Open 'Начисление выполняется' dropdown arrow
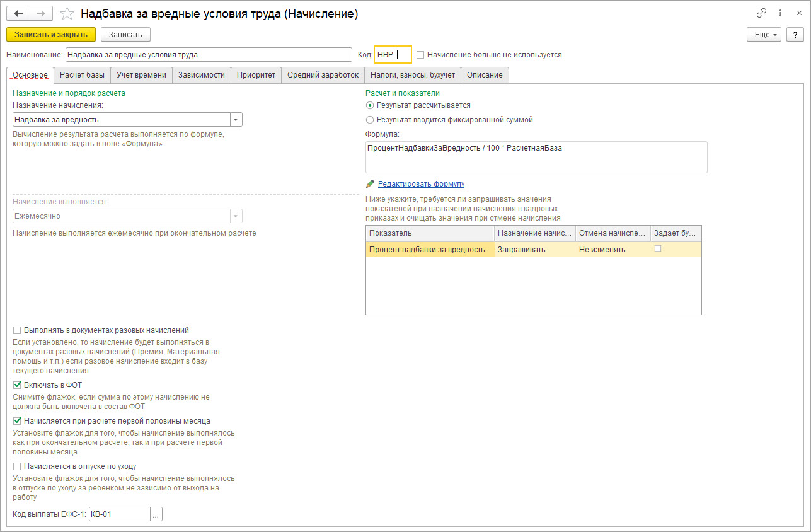 click(236, 216)
